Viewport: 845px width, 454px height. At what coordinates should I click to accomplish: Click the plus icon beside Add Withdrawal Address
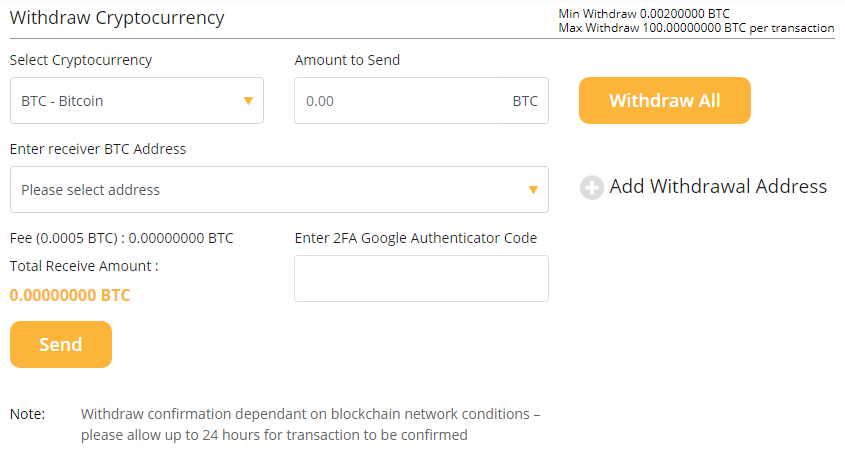[x=592, y=188]
